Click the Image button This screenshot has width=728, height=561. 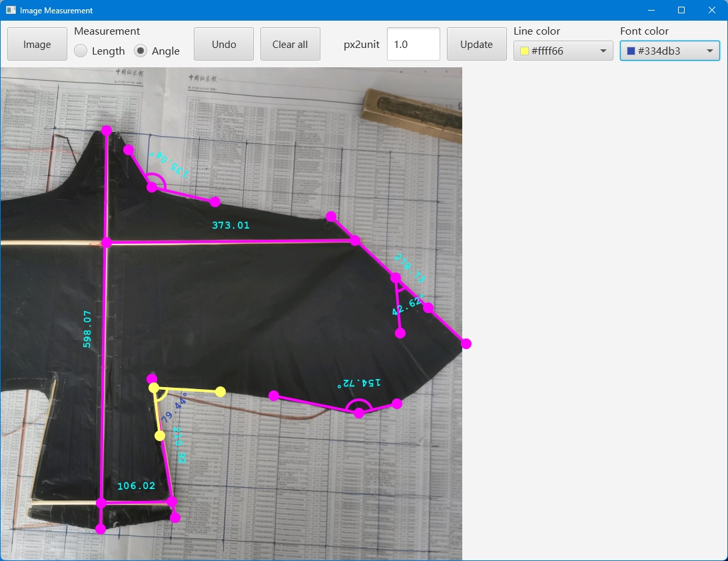37,44
